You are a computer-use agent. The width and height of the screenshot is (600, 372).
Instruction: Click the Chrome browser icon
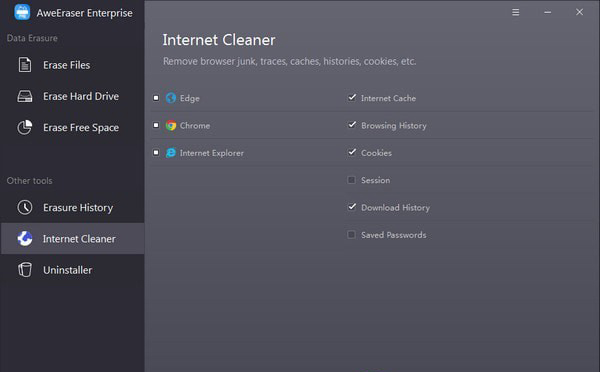pyautogui.click(x=171, y=125)
